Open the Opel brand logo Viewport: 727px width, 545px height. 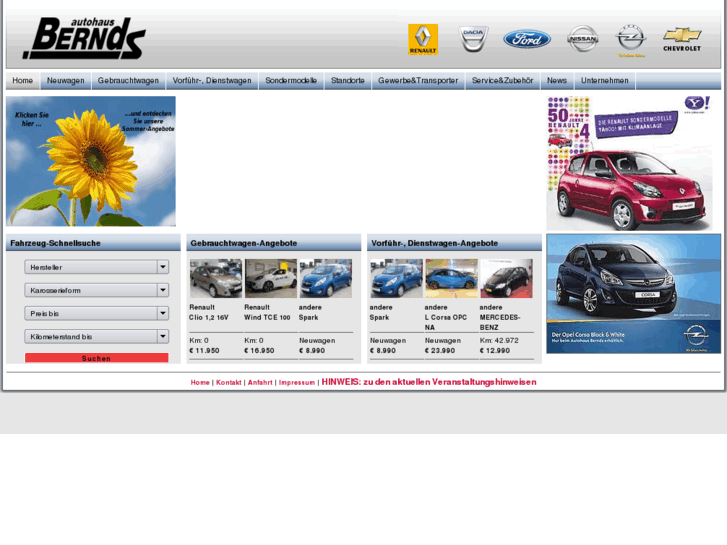point(631,41)
